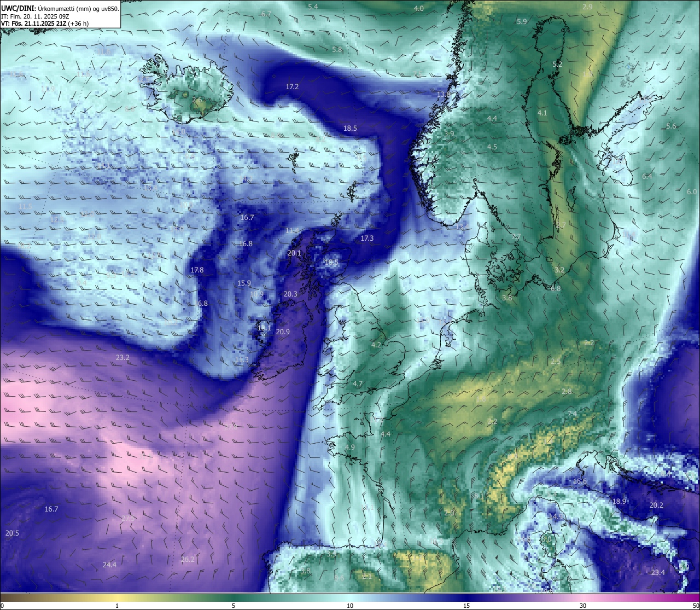Click the color scale tick label "15"
The height and width of the screenshot is (610, 700).
466,606
